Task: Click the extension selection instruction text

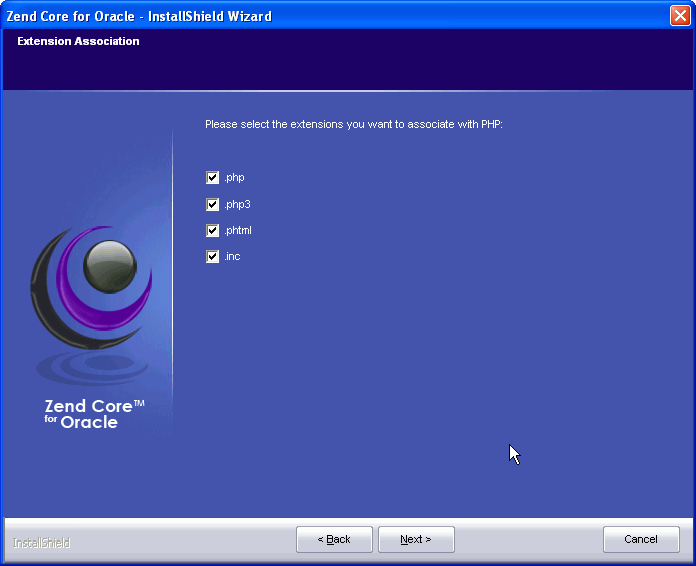Action: pyautogui.click(x=354, y=125)
